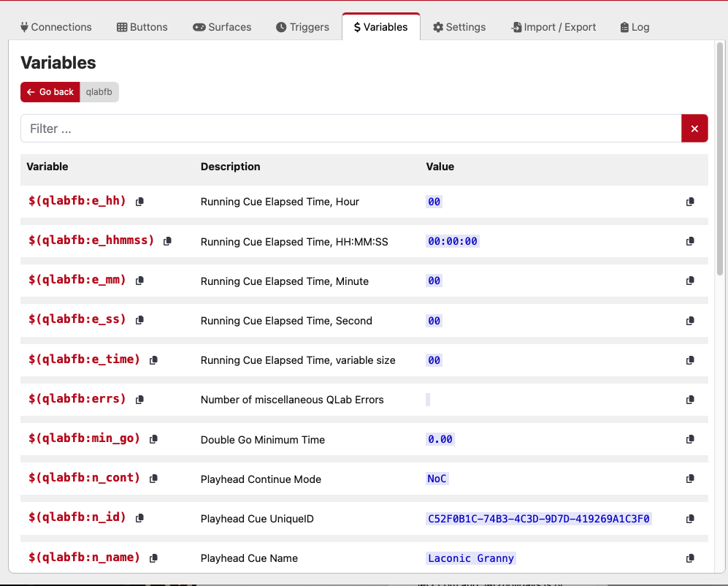Click the variables list vertical scrollbar
This screenshot has height=586, width=728.
tap(721, 161)
